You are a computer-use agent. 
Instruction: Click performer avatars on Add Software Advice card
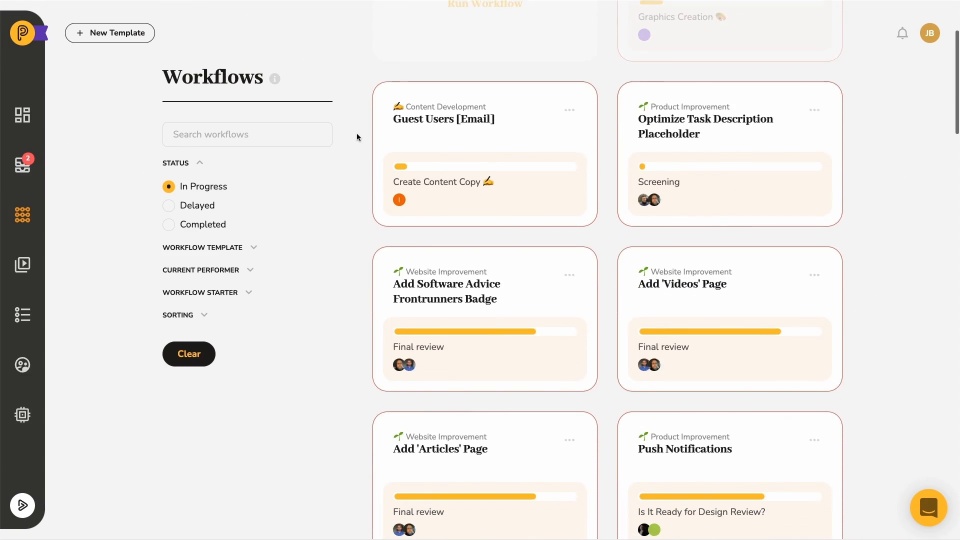pyautogui.click(x=404, y=365)
